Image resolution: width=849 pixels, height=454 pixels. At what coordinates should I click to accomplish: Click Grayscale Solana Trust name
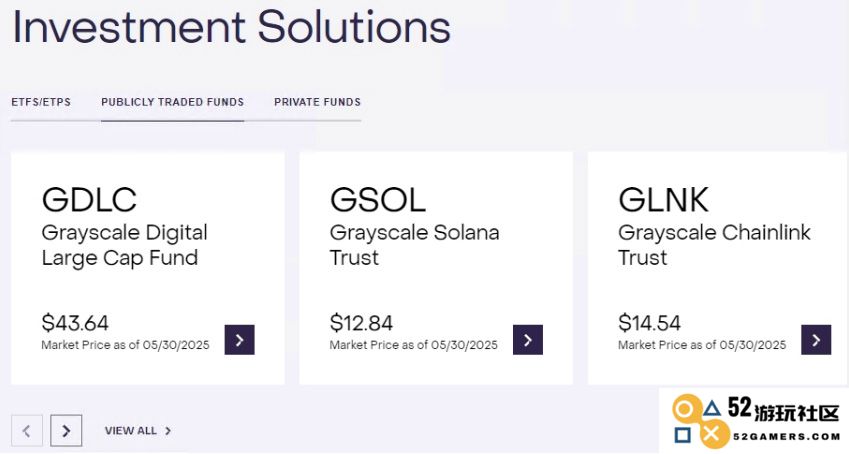pos(414,245)
